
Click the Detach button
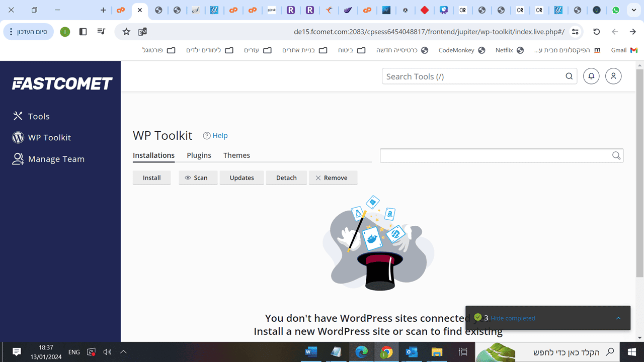(x=286, y=177)
